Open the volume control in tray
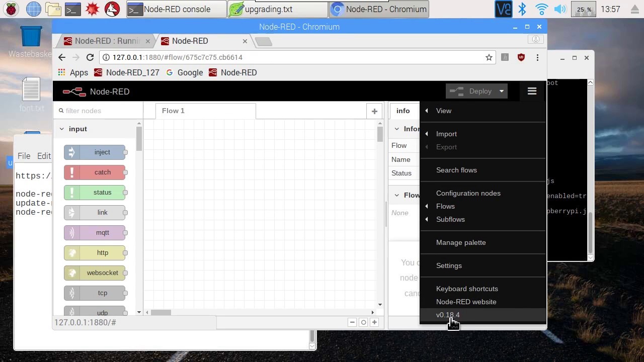 coord(560,9)
